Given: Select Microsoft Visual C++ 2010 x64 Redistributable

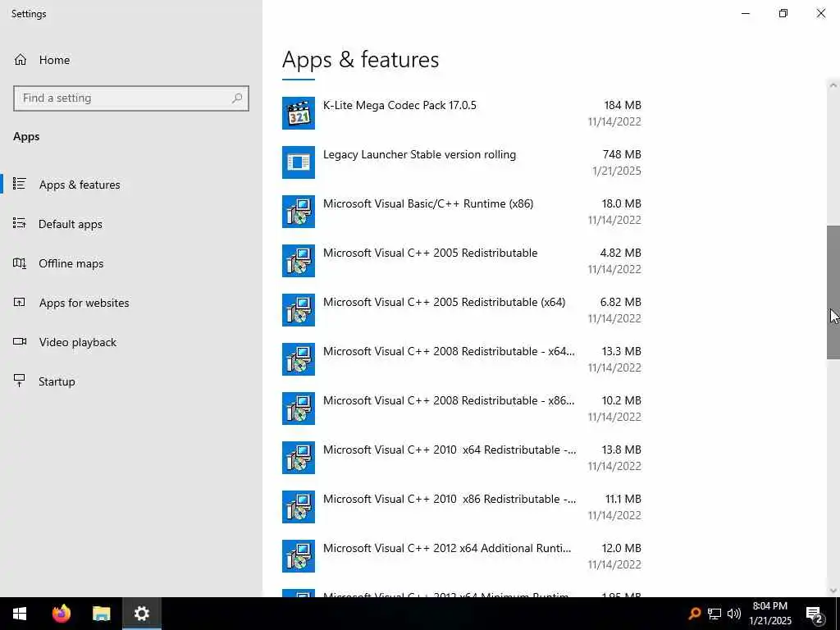Looking at the screenshot, I should 462,458.
